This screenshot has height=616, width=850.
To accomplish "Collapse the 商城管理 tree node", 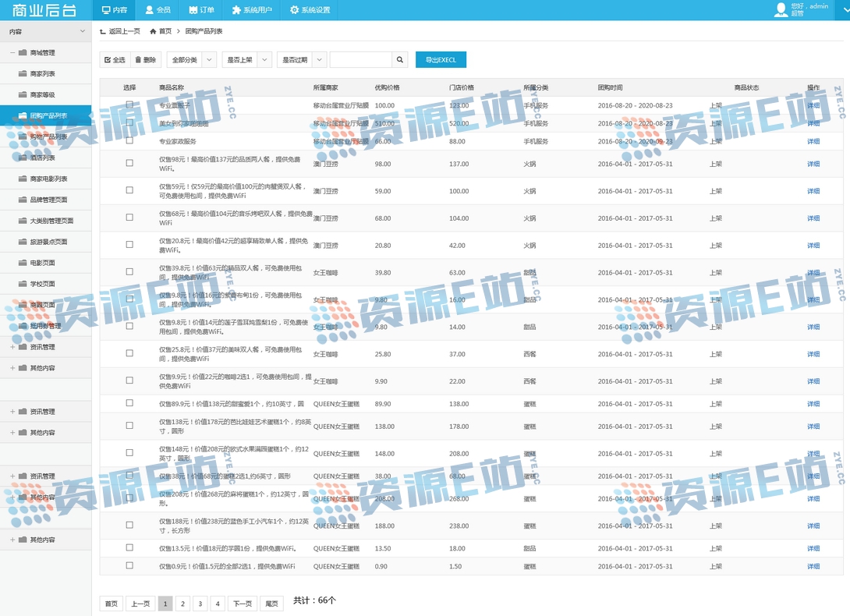I will tap(12, 53).
